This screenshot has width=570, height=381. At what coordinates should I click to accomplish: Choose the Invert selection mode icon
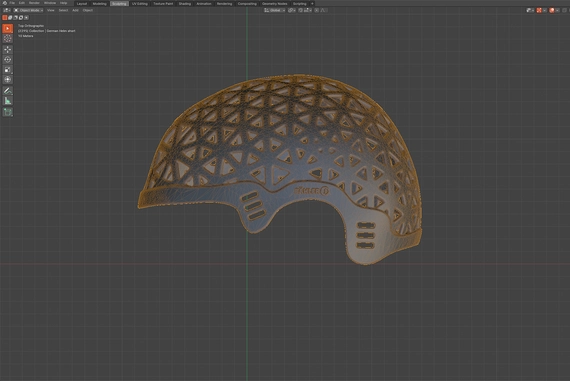pyautogui.click(x=21, y=17)
